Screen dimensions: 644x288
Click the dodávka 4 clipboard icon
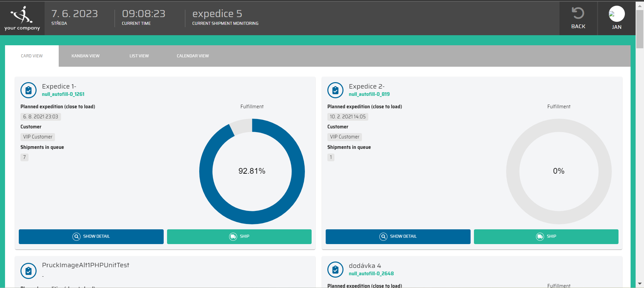[335, 270]
